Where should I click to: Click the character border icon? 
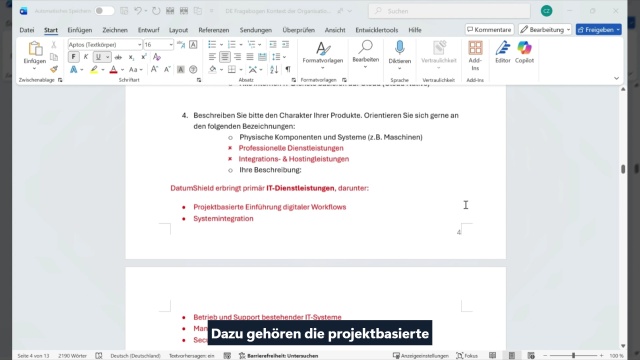(193, 44)
